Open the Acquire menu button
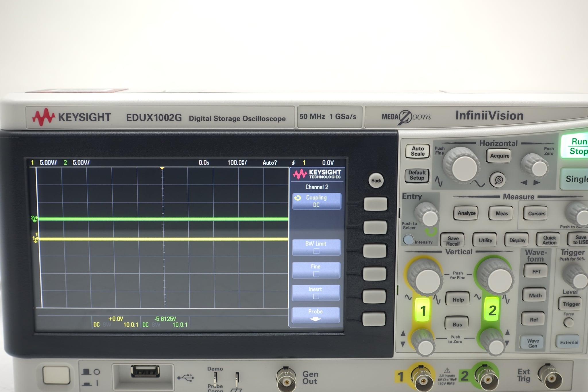The height and width of the screenshot is (392, 588). tap(500, 156)
